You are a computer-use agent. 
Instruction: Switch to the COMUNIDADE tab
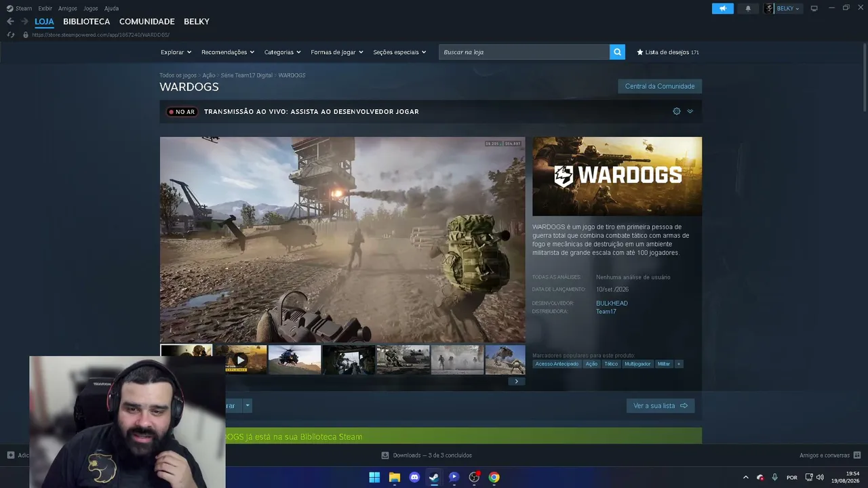click(x=146, y=22)
